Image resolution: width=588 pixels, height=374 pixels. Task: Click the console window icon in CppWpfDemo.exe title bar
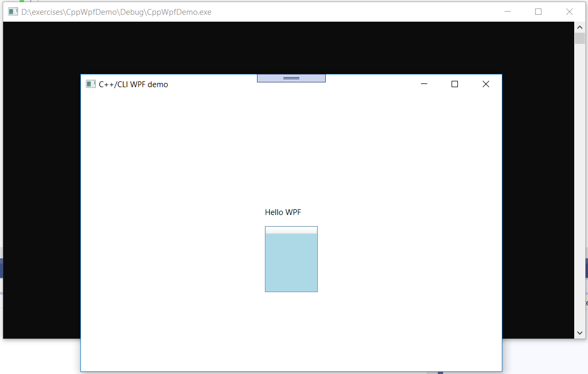(13, 12)
